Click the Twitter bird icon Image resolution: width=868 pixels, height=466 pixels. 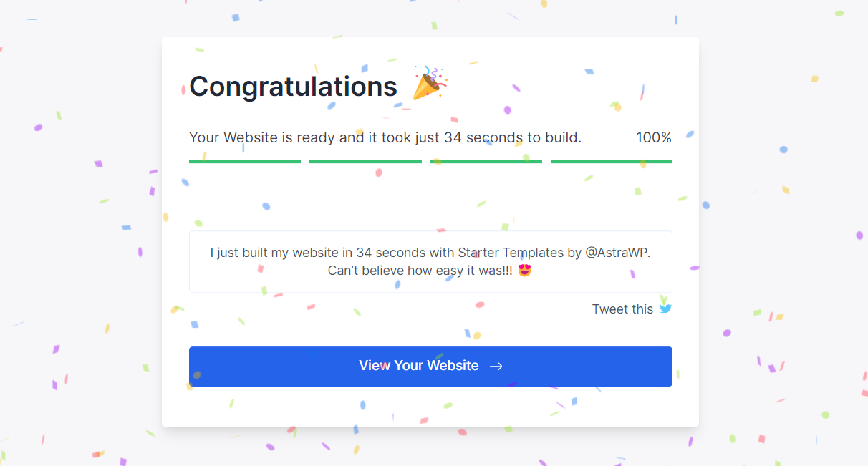666,309
